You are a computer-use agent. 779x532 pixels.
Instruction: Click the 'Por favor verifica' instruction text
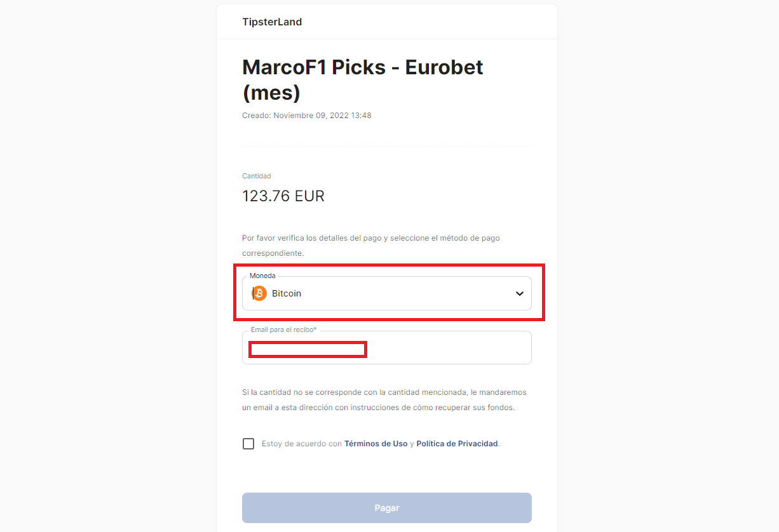coord(371,246)
